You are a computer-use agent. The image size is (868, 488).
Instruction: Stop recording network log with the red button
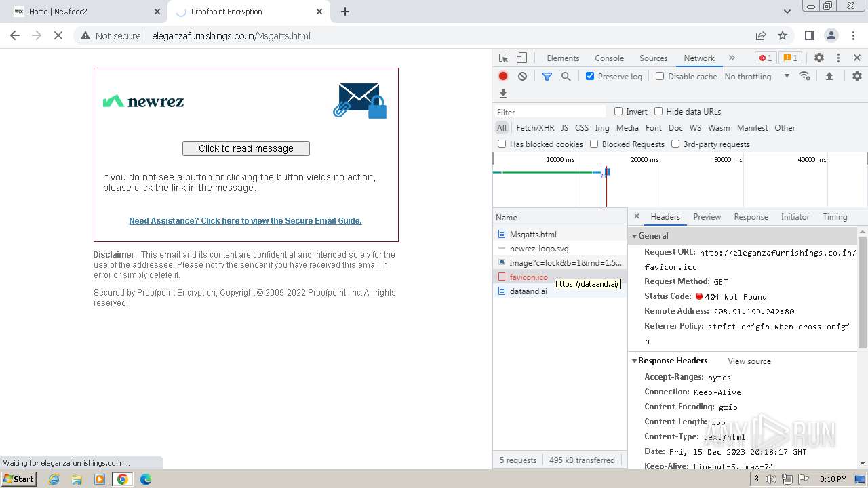(x=503, y=77)
